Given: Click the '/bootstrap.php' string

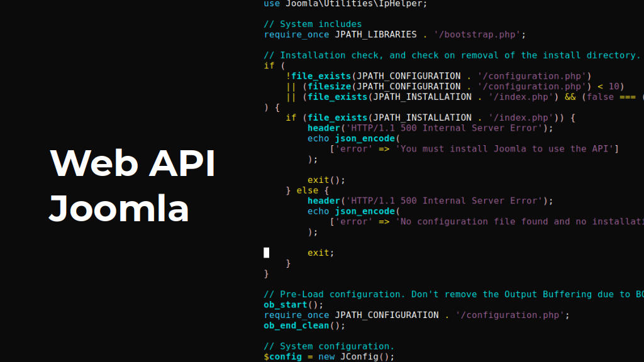Looking at the screenshot, I should tap(477, 35).
